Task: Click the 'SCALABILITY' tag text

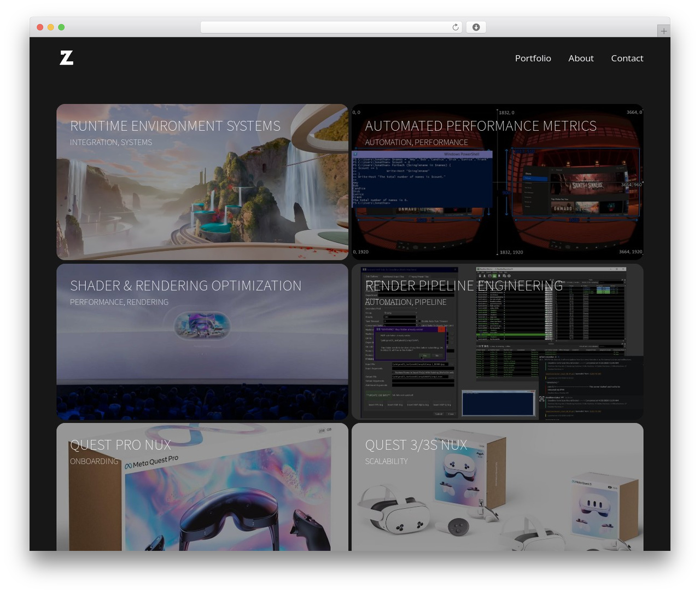Action: (386, 461)
